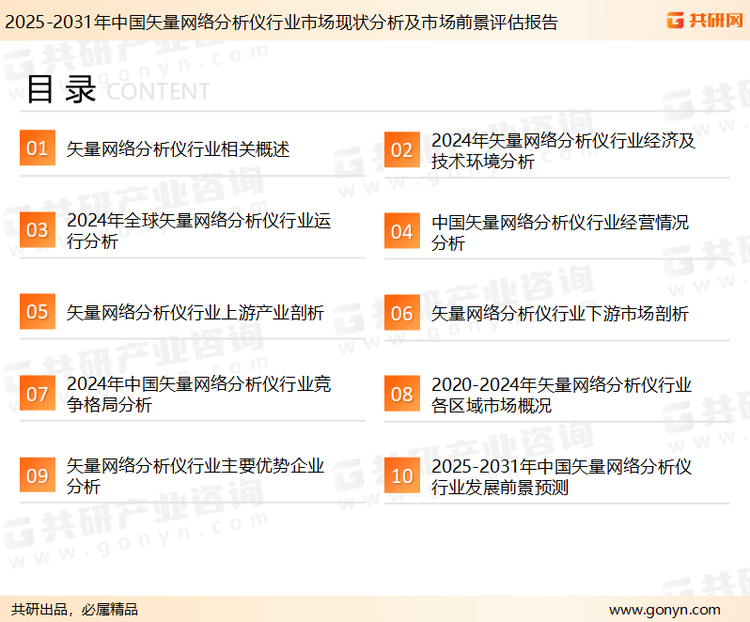Select the orange 06 number badge

[x=402, y=313]
